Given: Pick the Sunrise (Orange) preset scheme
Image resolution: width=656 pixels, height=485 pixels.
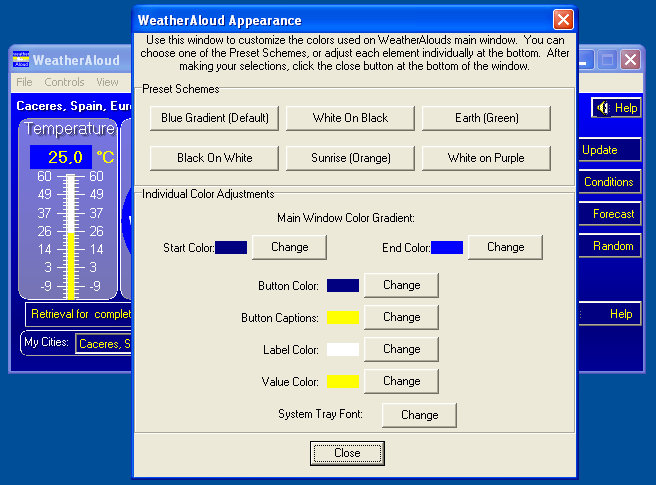Looking at the screenshot, I should click(x=350, y=158).
